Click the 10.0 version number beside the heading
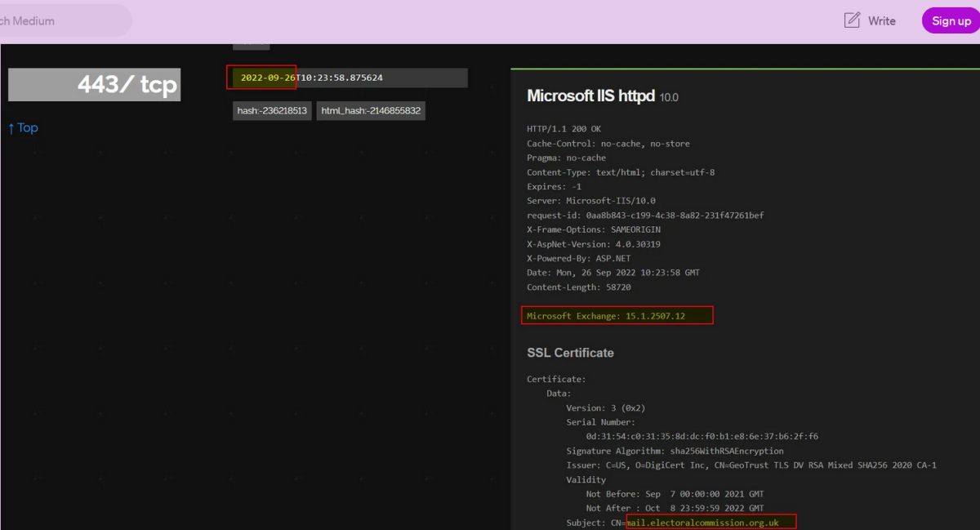The image size is (980, 530). pos(669,97)
